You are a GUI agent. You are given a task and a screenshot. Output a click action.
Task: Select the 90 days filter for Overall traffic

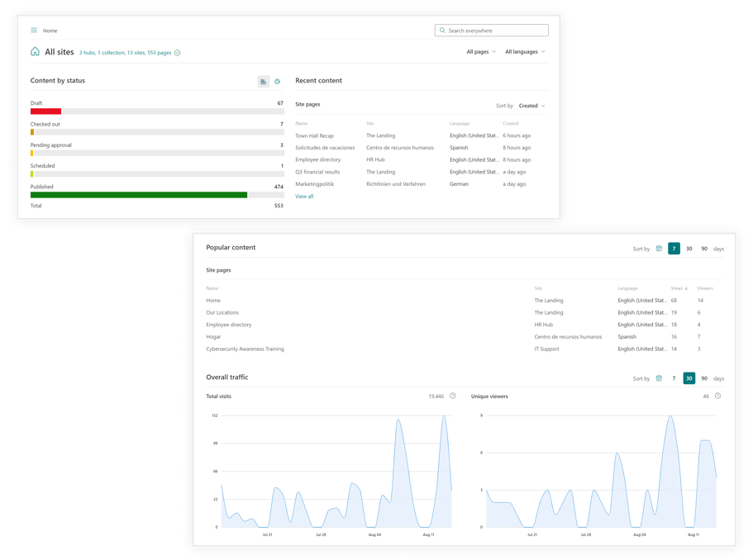tap(704, 378)
